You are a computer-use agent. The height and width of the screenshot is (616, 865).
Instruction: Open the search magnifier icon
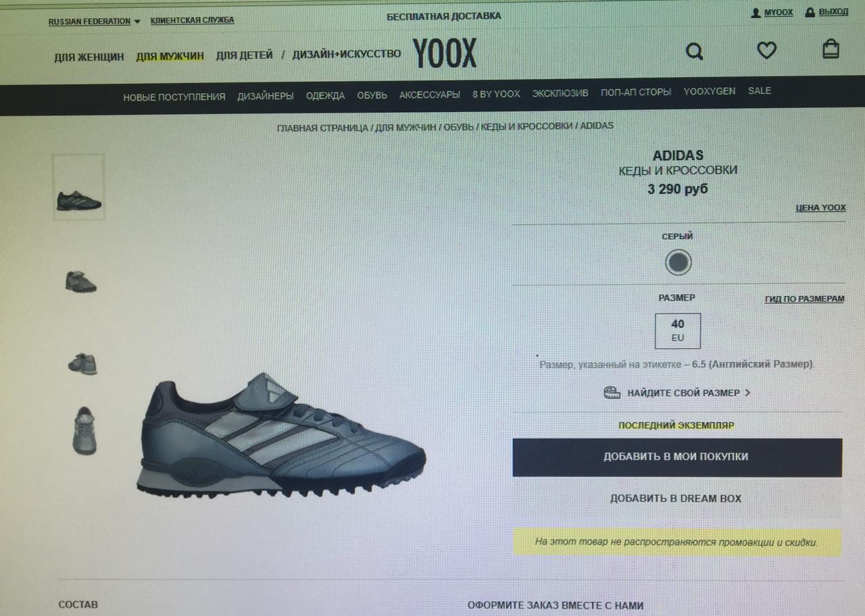[x=695, y=51]
